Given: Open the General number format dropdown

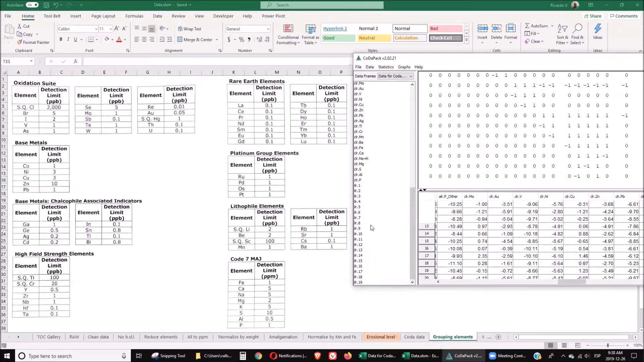Looking at the screenshot, I should point(268,29).
